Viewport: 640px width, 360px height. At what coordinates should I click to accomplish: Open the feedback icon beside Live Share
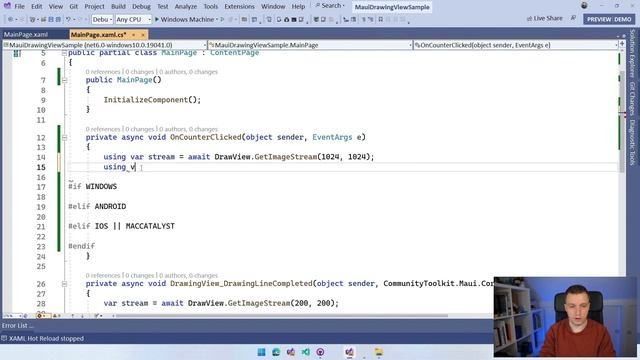click(573, 18)
